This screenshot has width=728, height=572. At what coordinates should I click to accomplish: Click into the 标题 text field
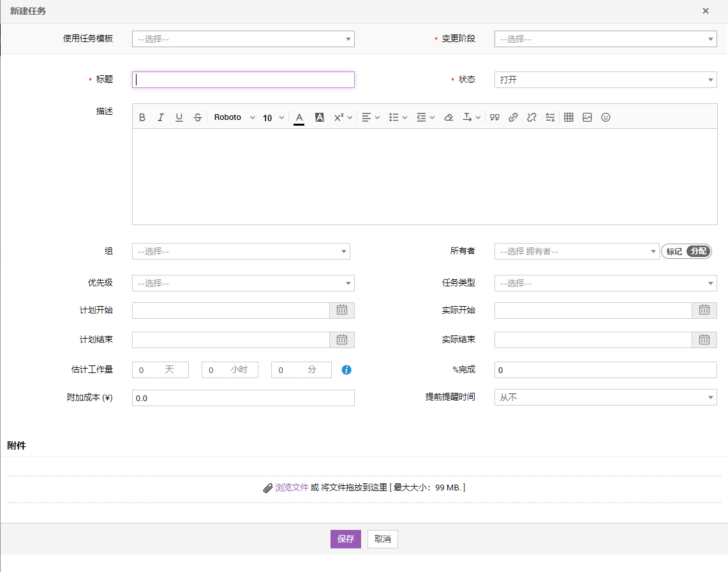tap(243, 80)
